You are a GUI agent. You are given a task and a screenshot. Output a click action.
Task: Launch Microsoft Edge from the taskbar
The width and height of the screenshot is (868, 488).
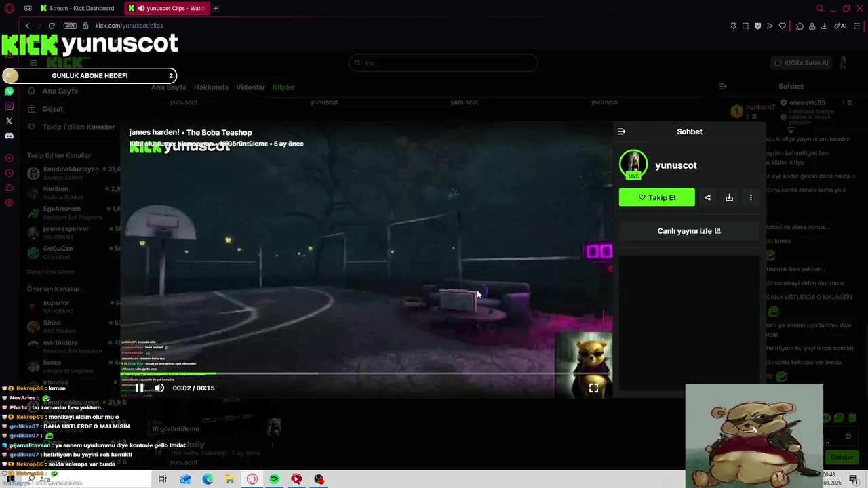click(207, 479)
